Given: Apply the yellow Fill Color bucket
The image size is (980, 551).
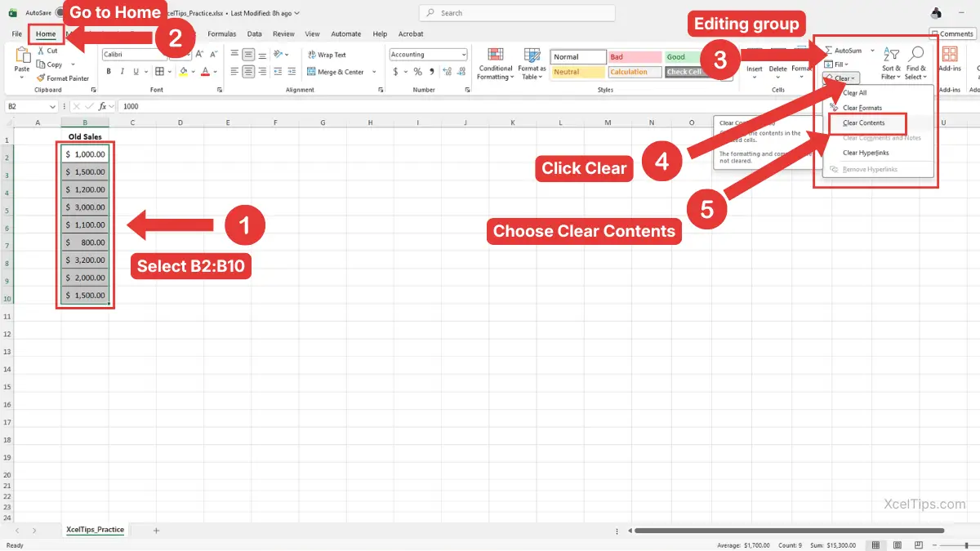Looking at the screenshot, I should pyautogui.click(x=184, y=72).
